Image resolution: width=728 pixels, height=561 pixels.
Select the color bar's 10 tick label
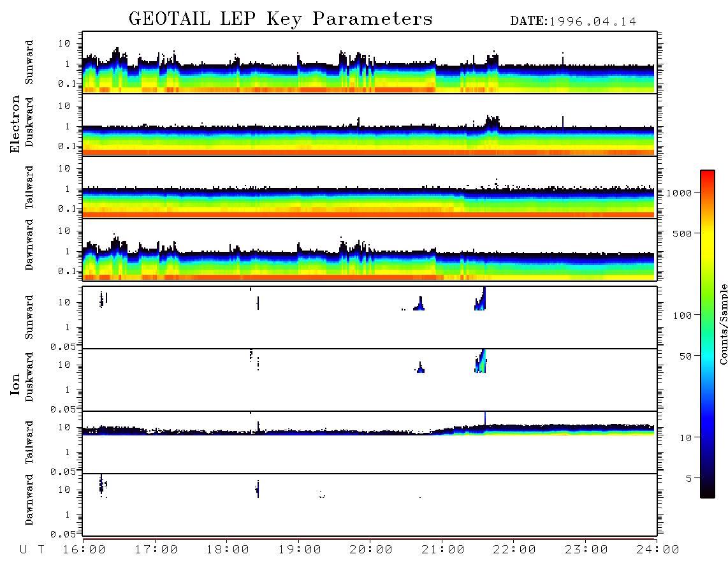(686, 438)
